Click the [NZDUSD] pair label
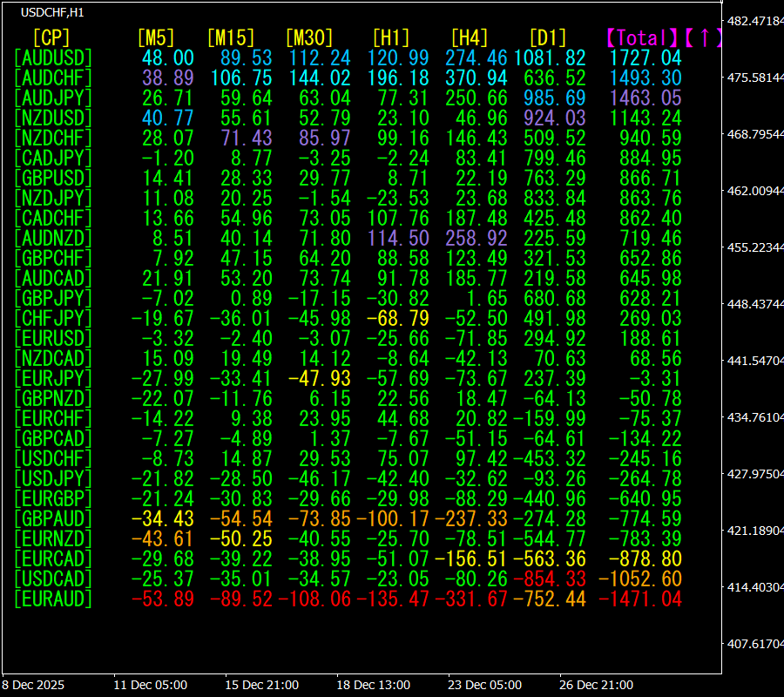This screenshot has width=784, height=697. tap(53, 118)
